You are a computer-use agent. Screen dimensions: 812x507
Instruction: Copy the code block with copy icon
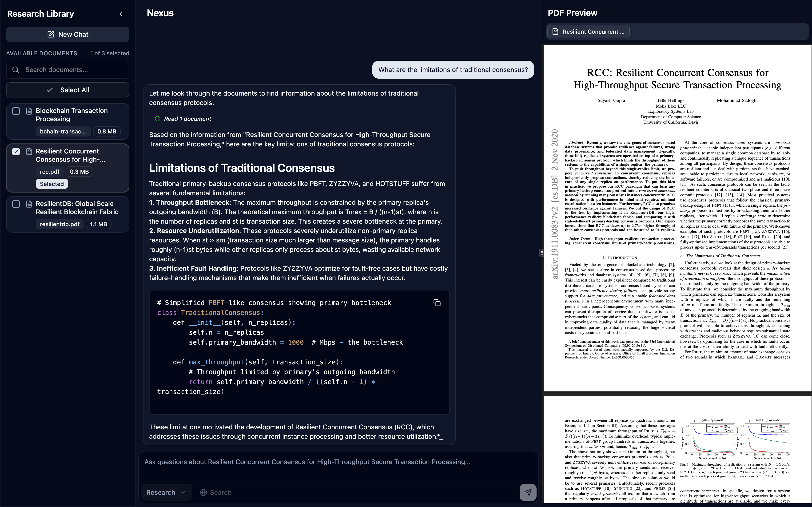(437, 303)
